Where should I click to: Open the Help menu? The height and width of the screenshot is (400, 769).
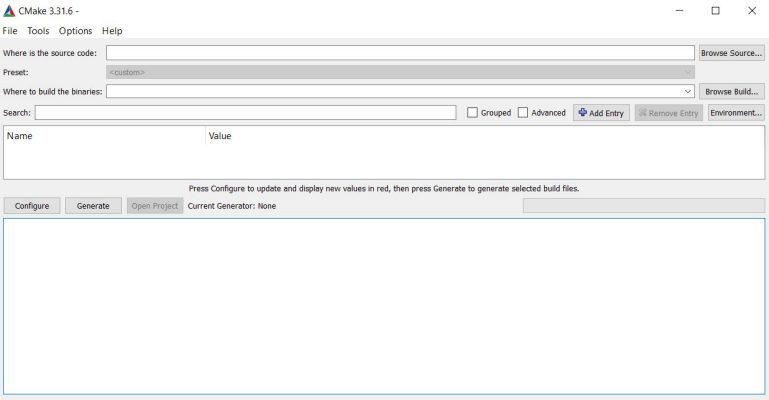point(112,31)
